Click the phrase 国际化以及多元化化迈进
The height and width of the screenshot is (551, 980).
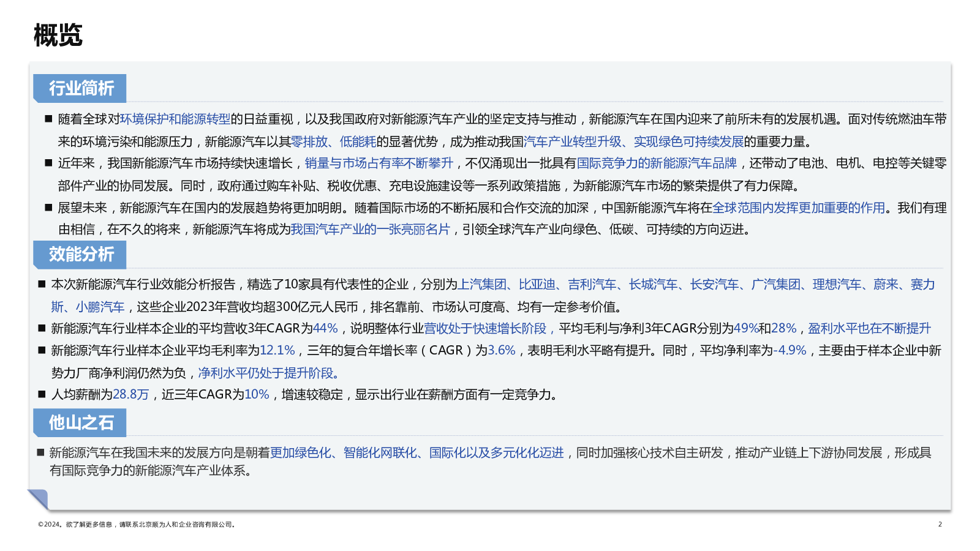496,452
